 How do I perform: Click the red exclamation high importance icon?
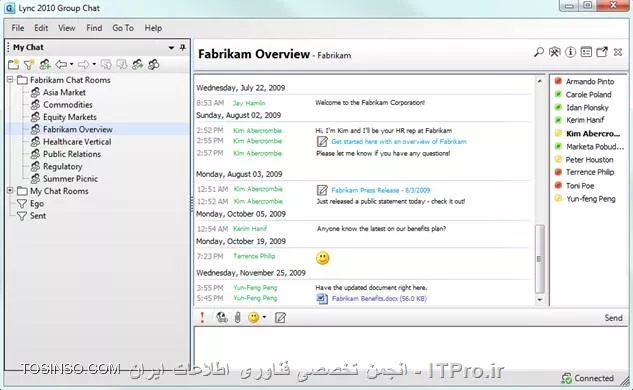[202, 317]
